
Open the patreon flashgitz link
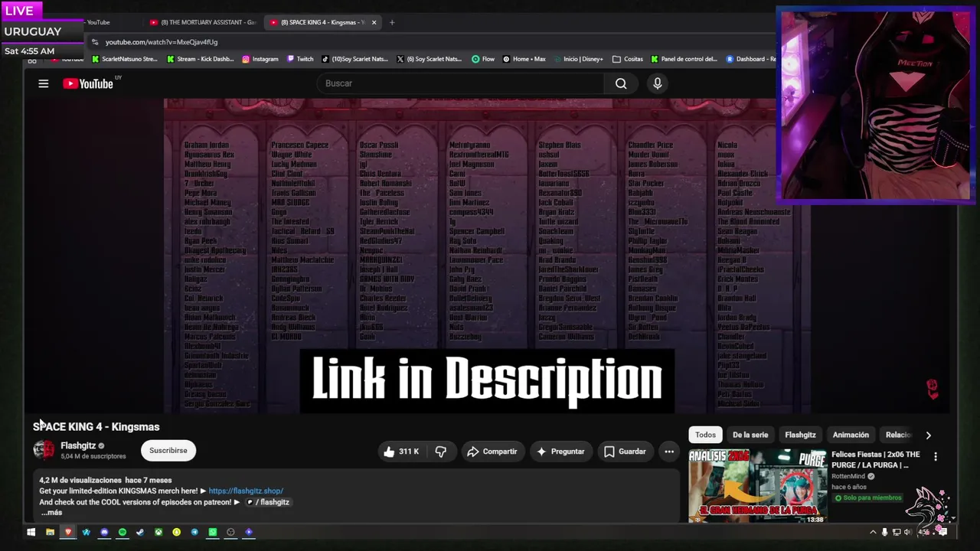[x=268, y=502]
